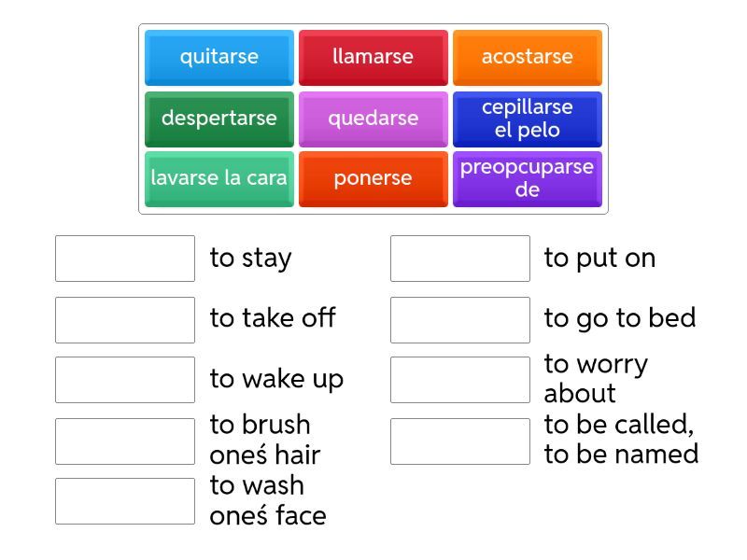The height and width of the screenshot is (560, 747).
Task: Select the red-orange 'ponerse' tile
Action: (x=373, y=178)
